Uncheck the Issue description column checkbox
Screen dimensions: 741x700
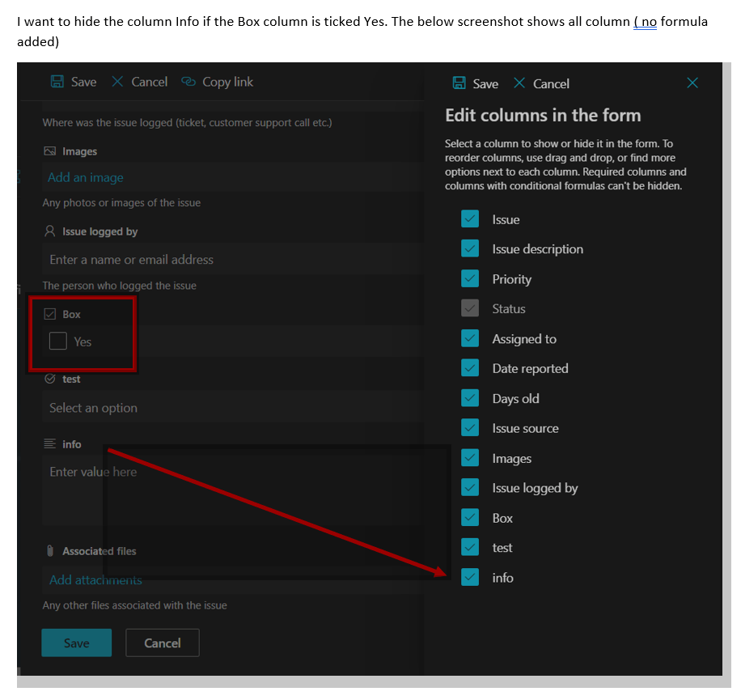470,248
